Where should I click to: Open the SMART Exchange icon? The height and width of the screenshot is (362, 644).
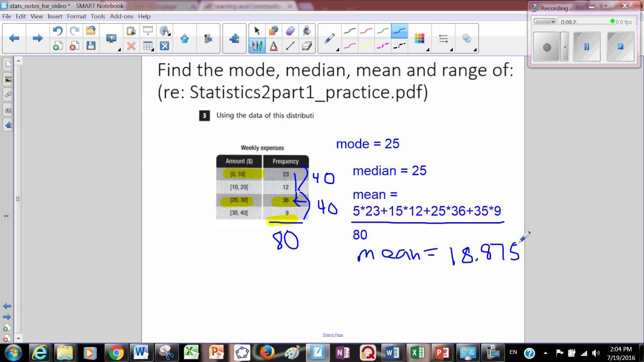(x=185, y=39)
